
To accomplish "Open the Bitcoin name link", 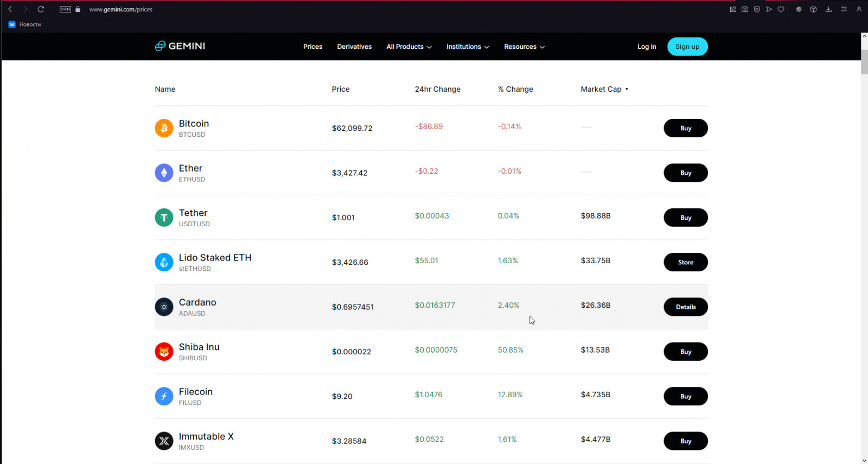I will point(194,124).
